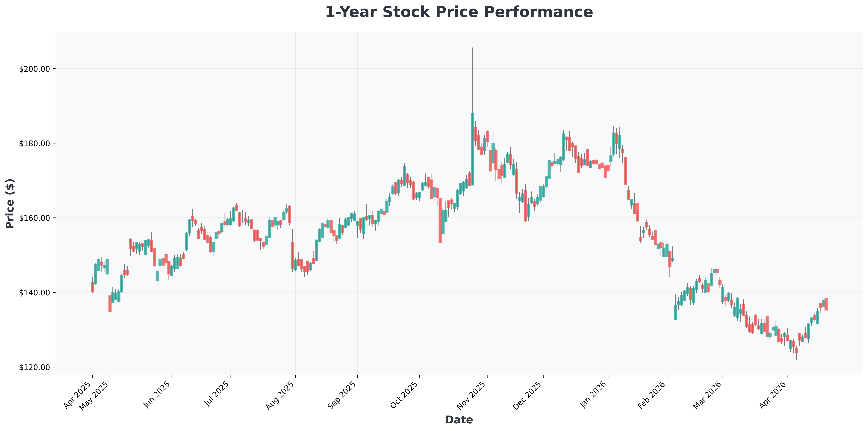Click the $120.00 y-axis tick label
This screenshot has width=868, height=431.
[x=35, y=367]
